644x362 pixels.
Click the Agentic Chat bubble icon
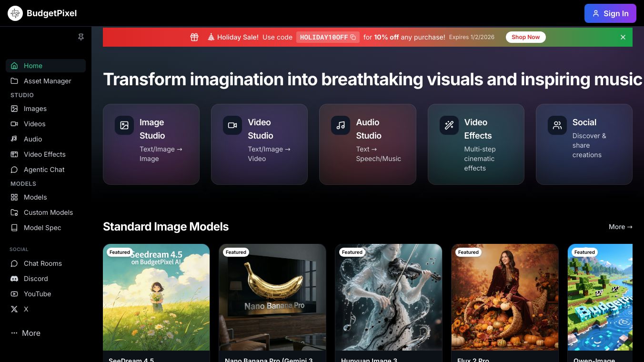(x=14, y=170)
